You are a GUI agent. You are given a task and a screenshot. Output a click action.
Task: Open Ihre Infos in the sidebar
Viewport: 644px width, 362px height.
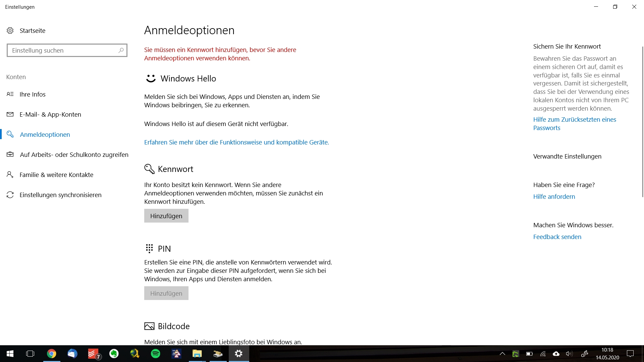coord(33,94)
